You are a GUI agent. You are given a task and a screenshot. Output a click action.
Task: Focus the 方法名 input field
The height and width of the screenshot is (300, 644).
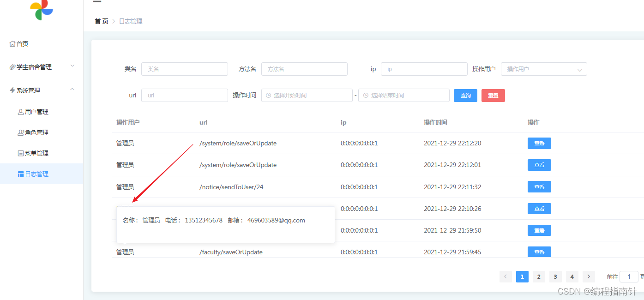[x=304, y=69]
